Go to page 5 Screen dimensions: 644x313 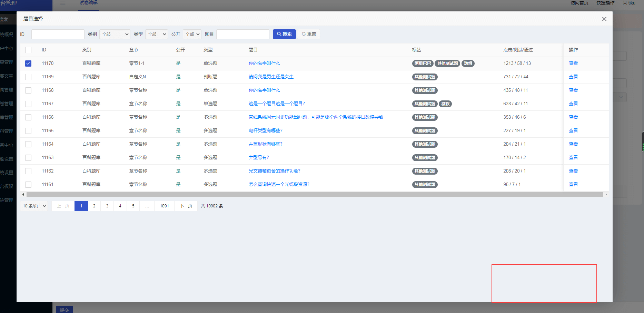coord(133,206)
